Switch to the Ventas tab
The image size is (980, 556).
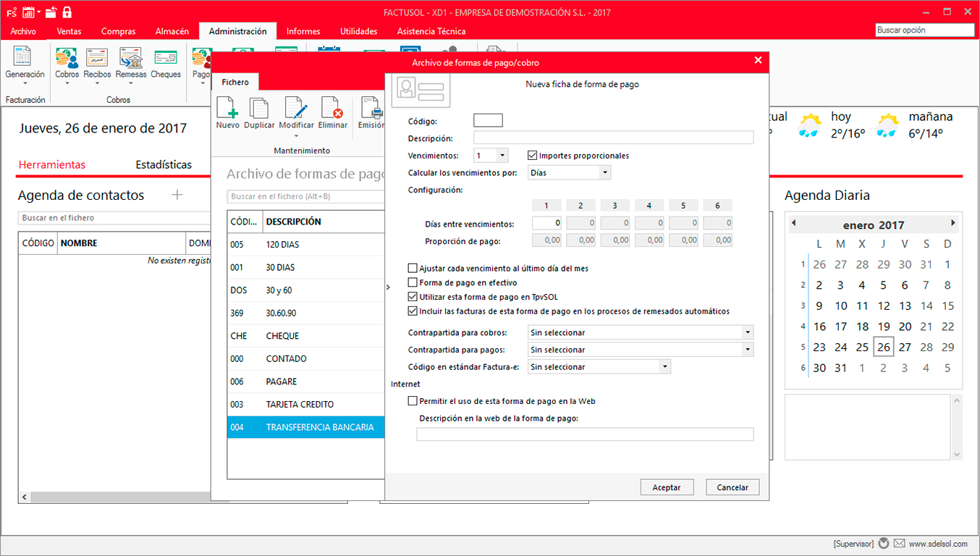point(69,31)
